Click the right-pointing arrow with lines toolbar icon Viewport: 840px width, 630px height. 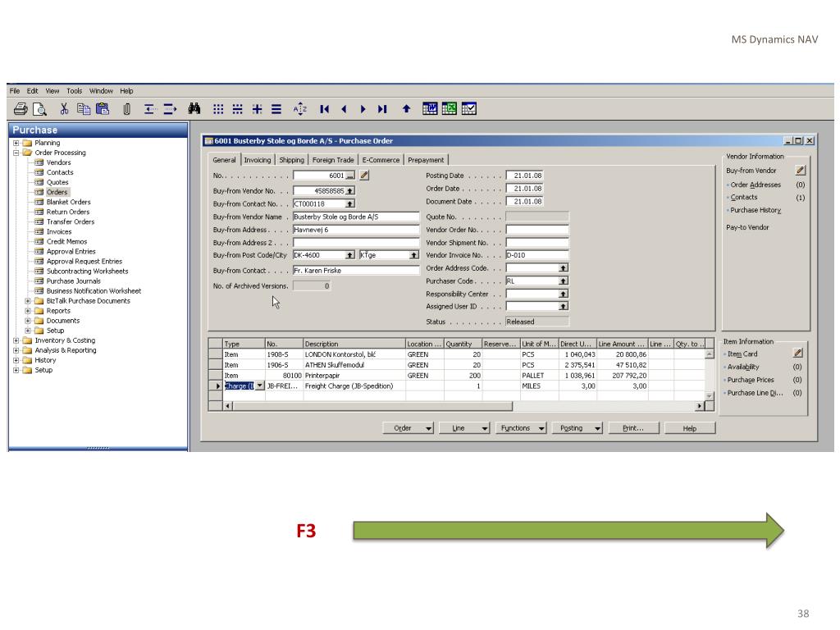pyautogui.click(x=170, y=109)
